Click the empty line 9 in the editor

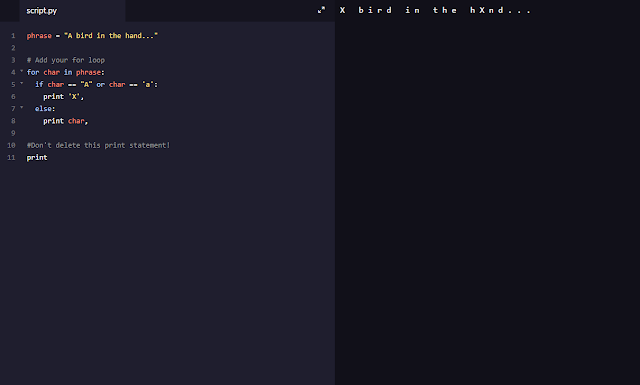pyautogui.click(x=180, y=133)
